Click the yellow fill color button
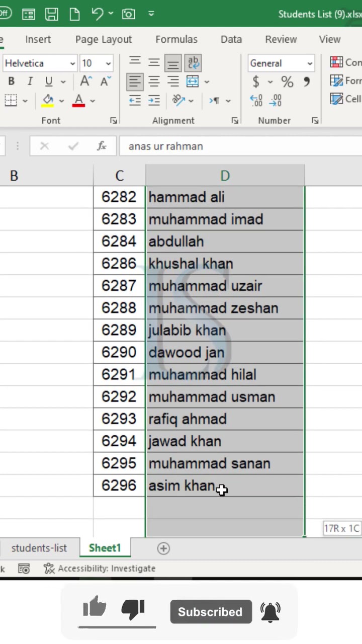This screenshot has width=362, height=644. [48, 101]
